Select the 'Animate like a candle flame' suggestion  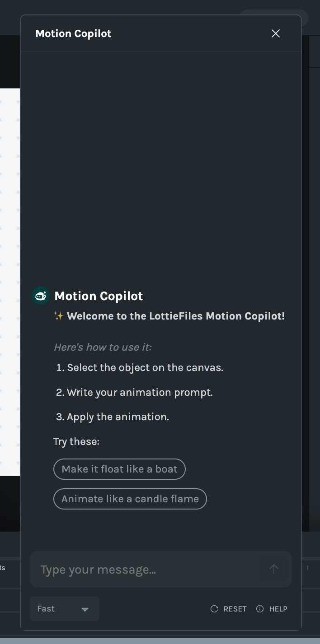(x=130, y=499)
